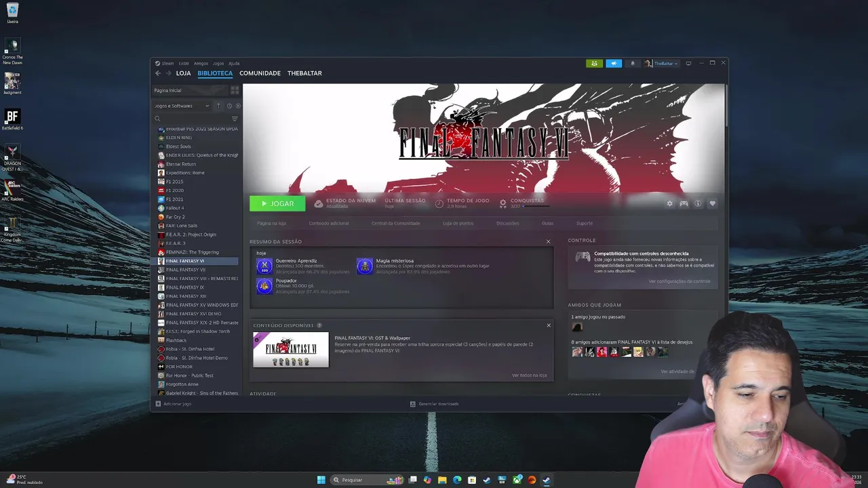Click the Magia misteriosa achievement icon

[x=365, y=266]
